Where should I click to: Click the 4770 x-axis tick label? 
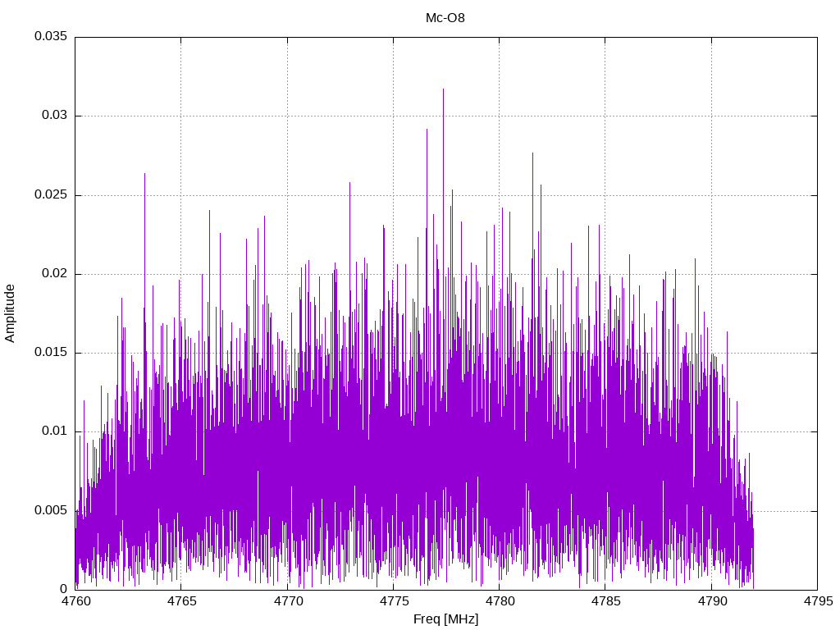click(x=288, y=601)
